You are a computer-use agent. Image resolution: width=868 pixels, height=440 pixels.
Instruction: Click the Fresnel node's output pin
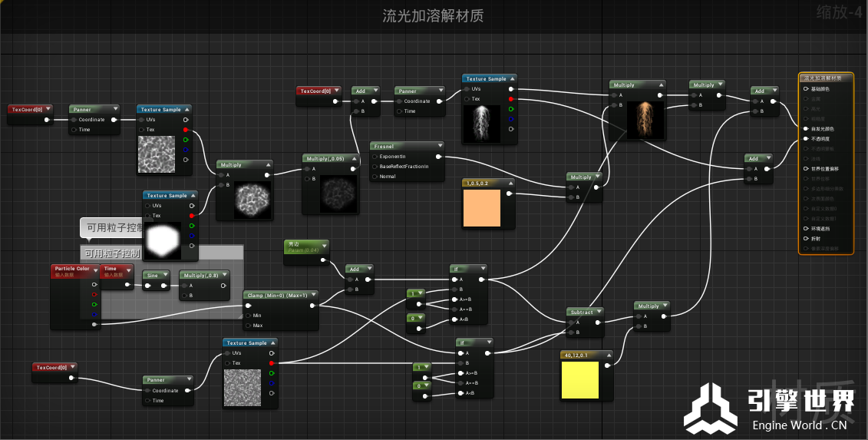pyautogui.click(x=439, y=157)
